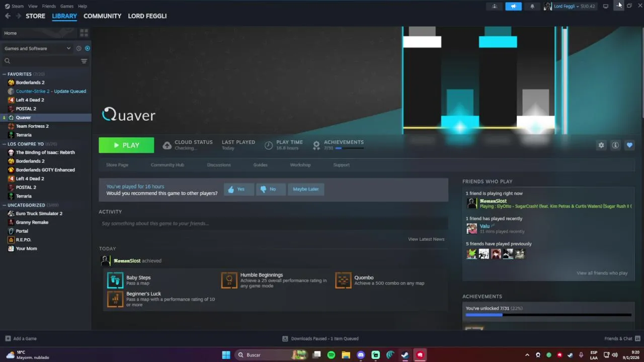Open Spotify from the Windows taskbar
Viewport: 644px width, 362px height.
(331, 355)
